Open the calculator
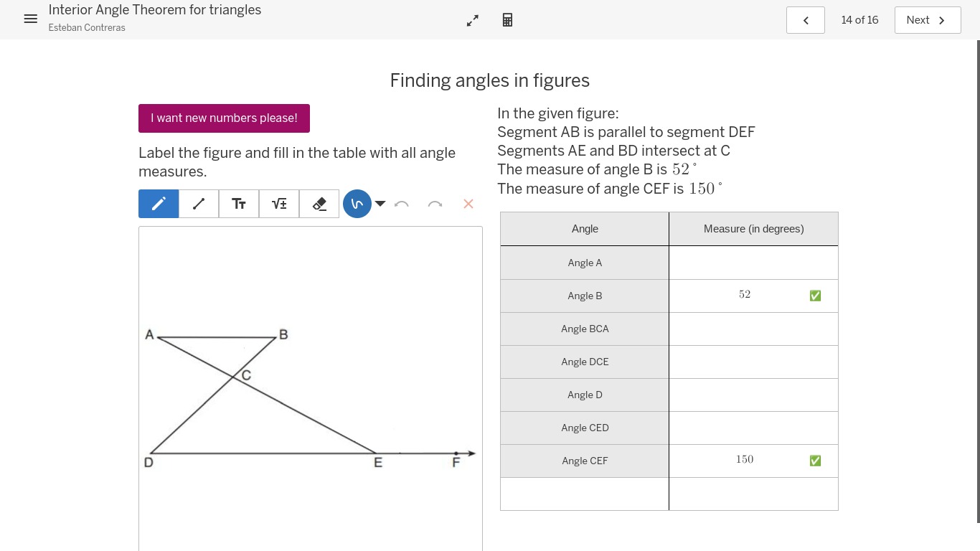Image resolution: width=980 pixels, height=551 pixels. pyautogui.click(x=507, y=20)
